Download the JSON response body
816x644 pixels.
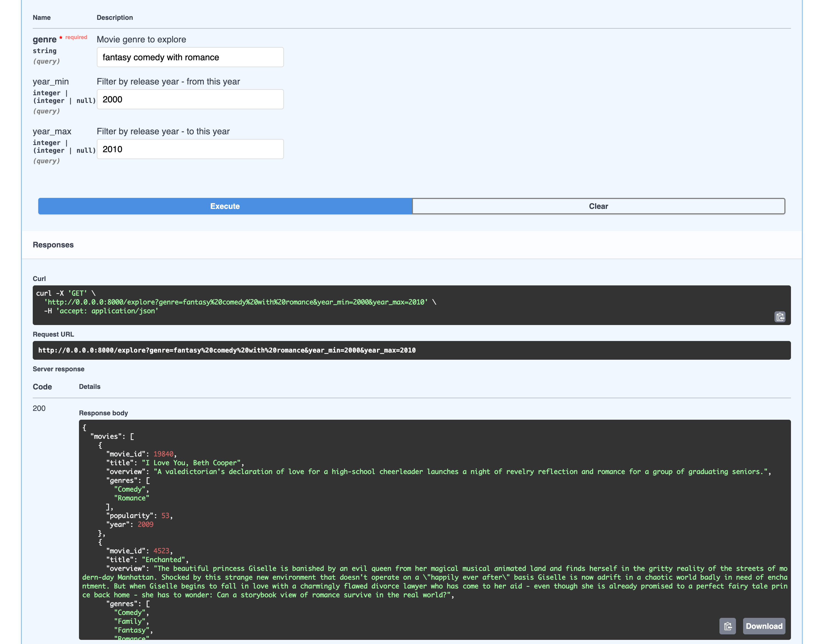click(764, 626)
